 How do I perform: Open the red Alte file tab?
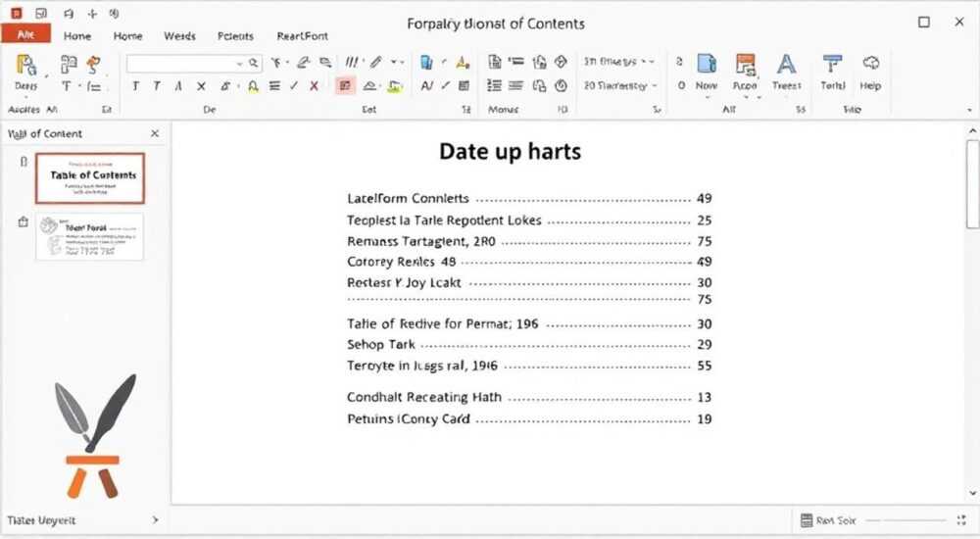tap(25, 34)
